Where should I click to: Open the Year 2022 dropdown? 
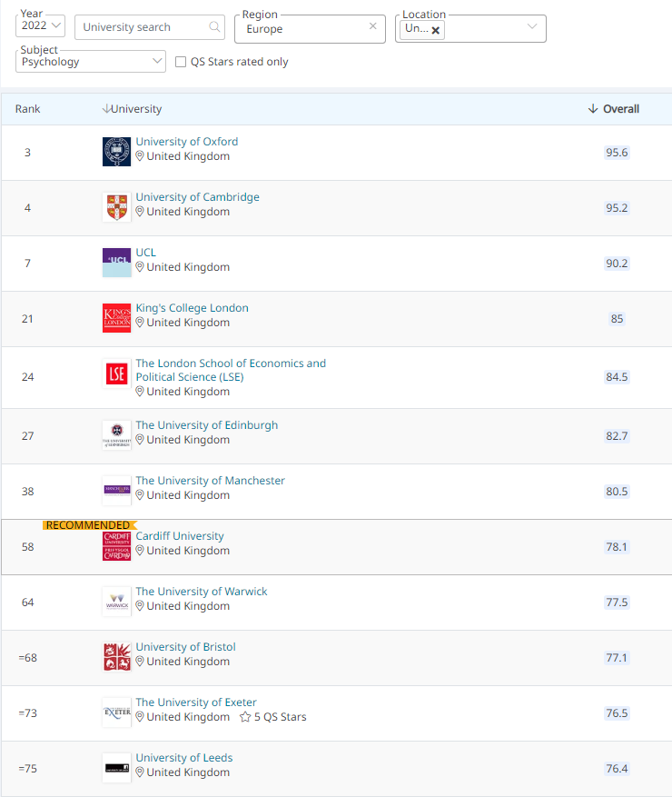(x=40, y=25)
